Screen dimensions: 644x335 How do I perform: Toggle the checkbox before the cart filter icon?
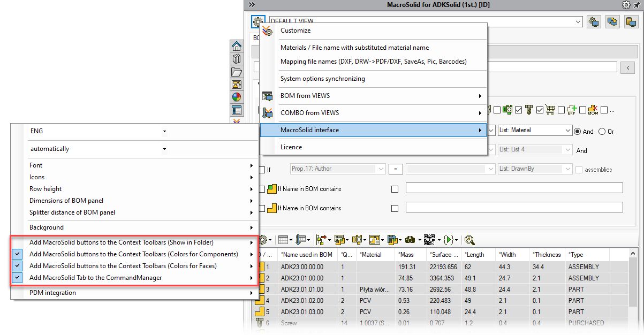coord(540,110)
